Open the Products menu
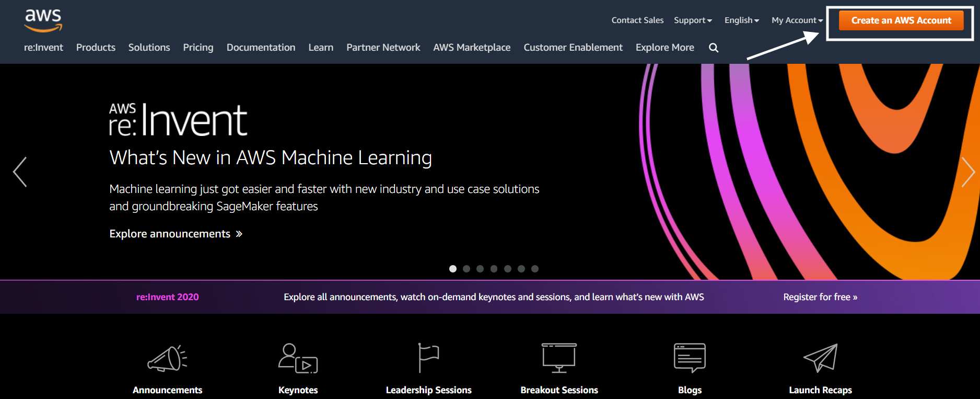The width and height of the screenshot is (980, 399). click(96, 48)
